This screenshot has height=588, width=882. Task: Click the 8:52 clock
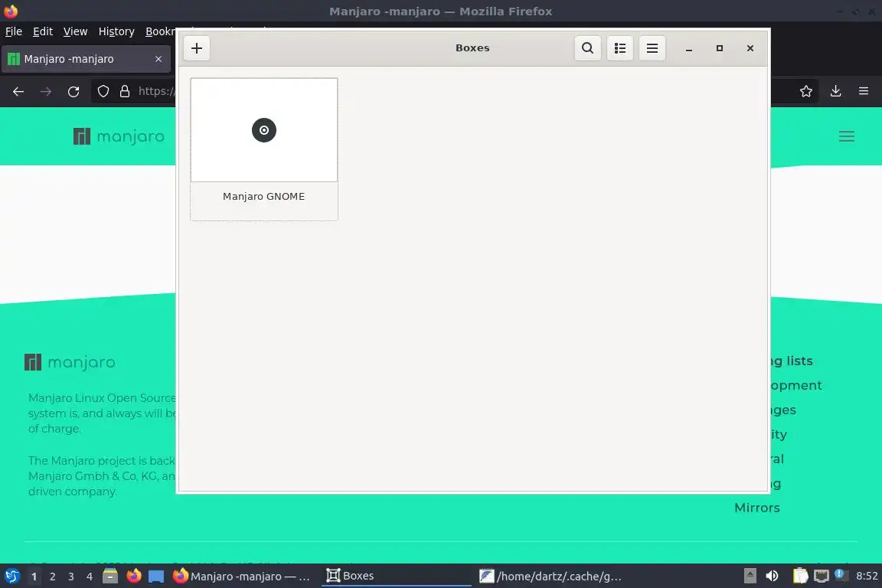[x=867, y=577]
